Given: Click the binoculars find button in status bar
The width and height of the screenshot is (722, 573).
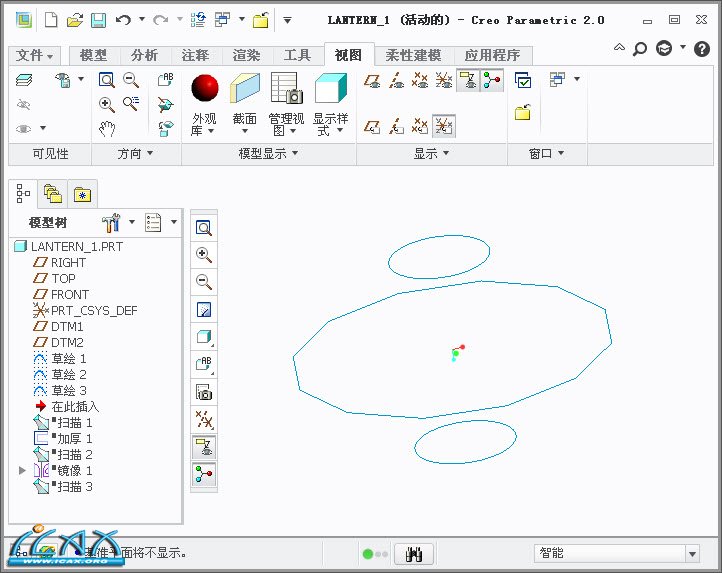Looking at the screenshot, I should pyautogui.click(x=413, y=553).
